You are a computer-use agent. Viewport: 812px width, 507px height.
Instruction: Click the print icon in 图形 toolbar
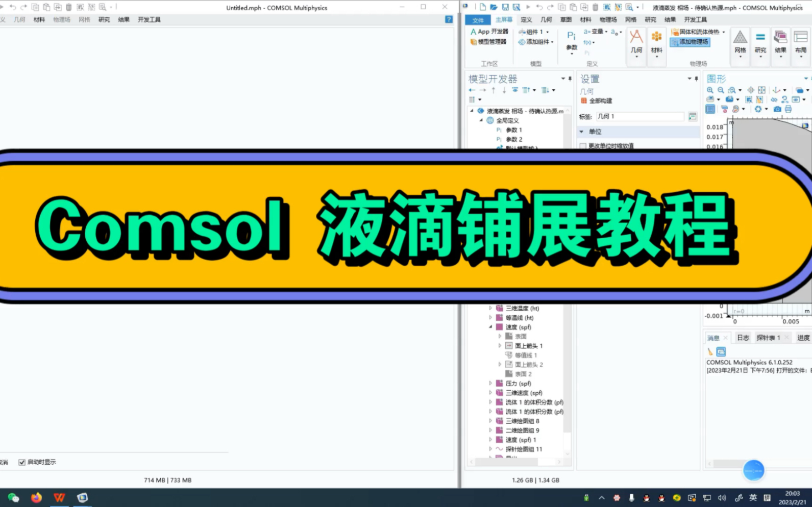tap(788, 109)
